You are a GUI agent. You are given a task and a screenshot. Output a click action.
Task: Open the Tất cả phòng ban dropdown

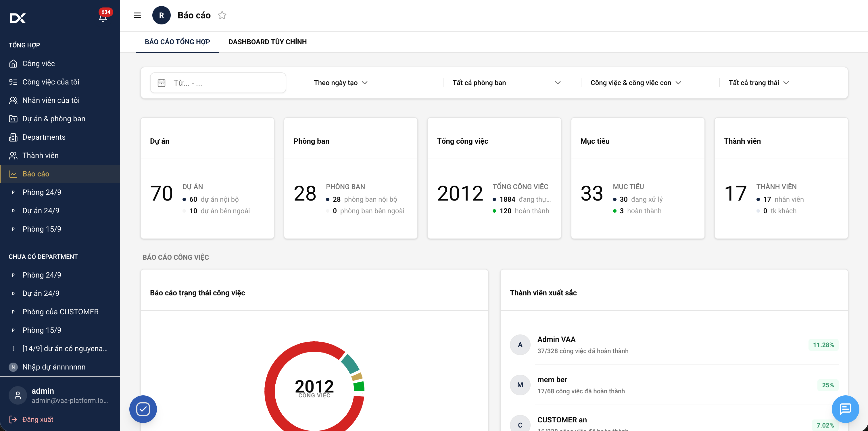pos(506,82)
